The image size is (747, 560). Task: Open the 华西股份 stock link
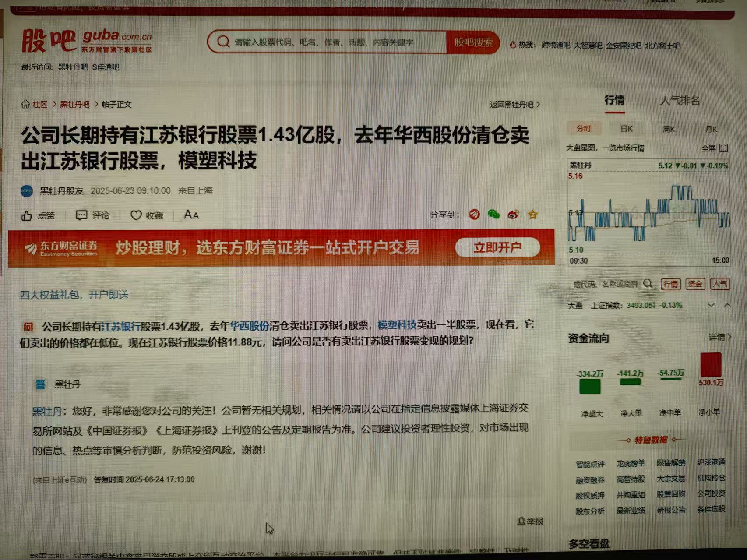coord(249,326)
